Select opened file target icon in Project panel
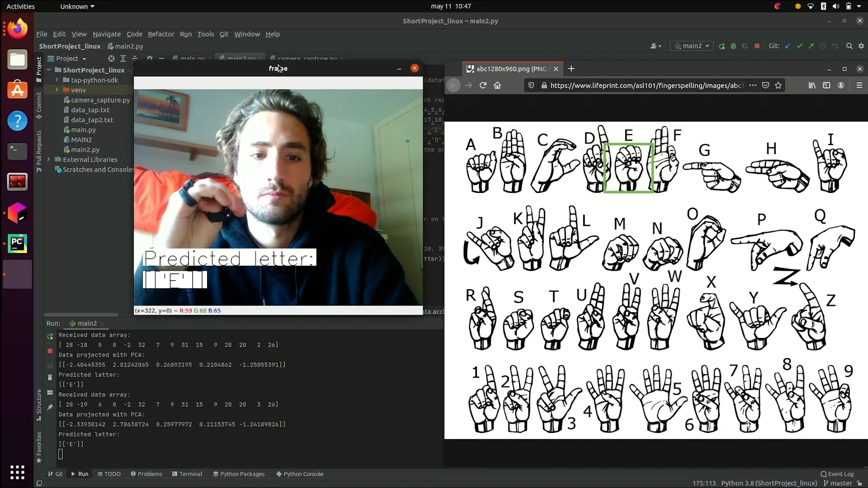The height and width of the screenshot is (488, 868). (x=111, y=59)
